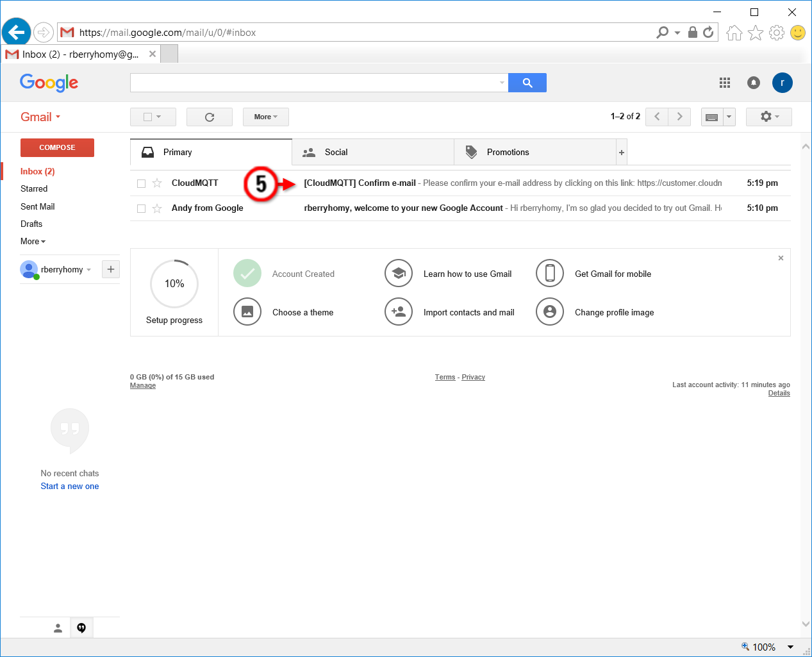
Task: Switch to the Social tab
Action: (373, 153)
